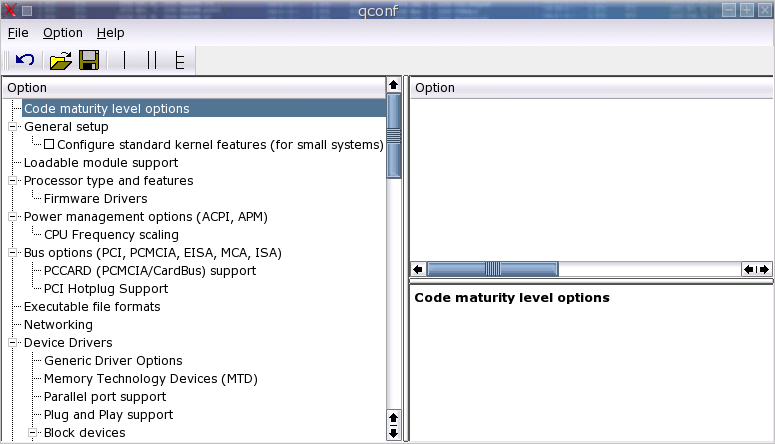Select Parallel port support item

(x=105, y=397)
